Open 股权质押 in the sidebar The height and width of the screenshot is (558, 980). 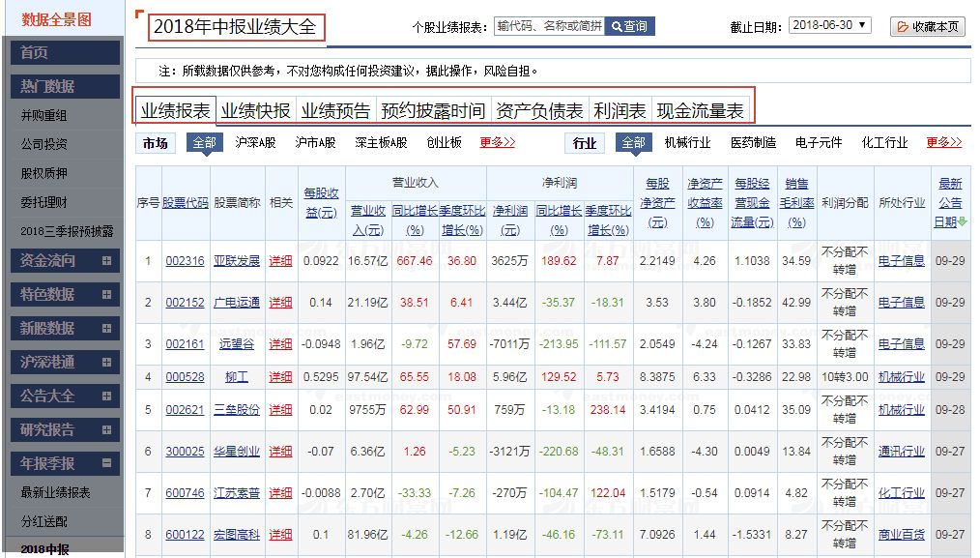[43, 173]
